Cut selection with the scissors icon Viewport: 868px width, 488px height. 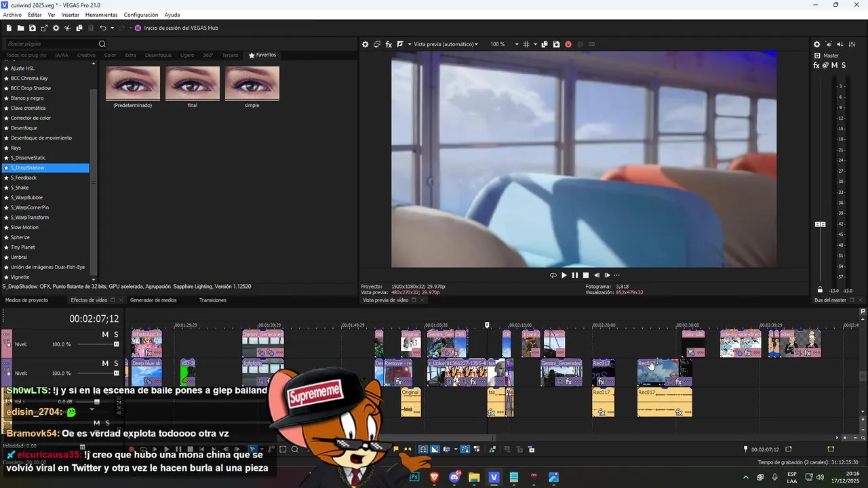(x=68, y=28)
